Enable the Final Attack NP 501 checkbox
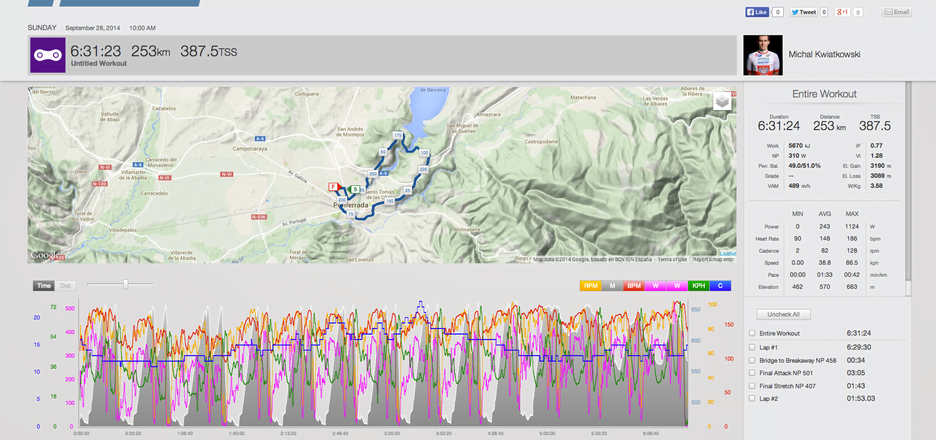Viewport: 936px width, 440px height. pos(751,372)
